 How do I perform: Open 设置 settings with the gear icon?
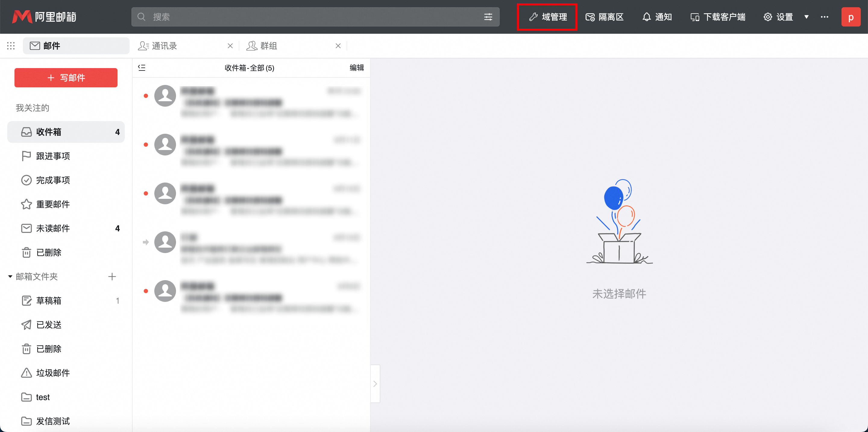[x=779, y=17]
